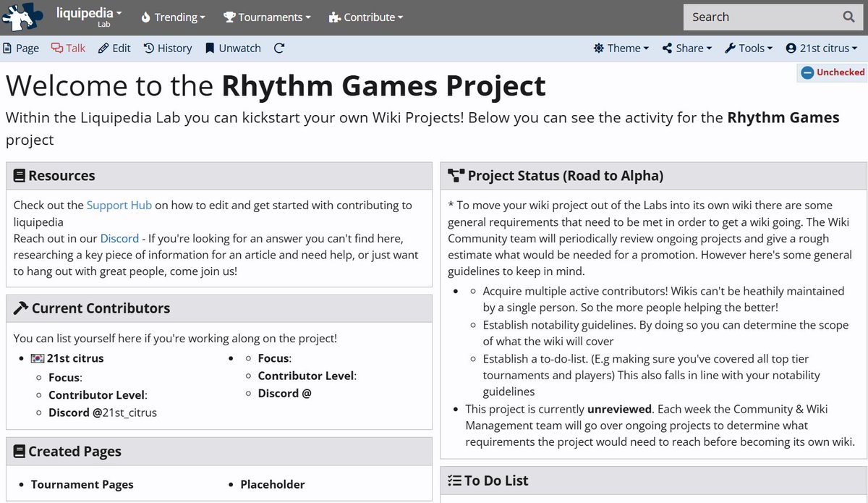Click the 'To Do List' heading
Screen dimensions: 868x503
[496, 481]
